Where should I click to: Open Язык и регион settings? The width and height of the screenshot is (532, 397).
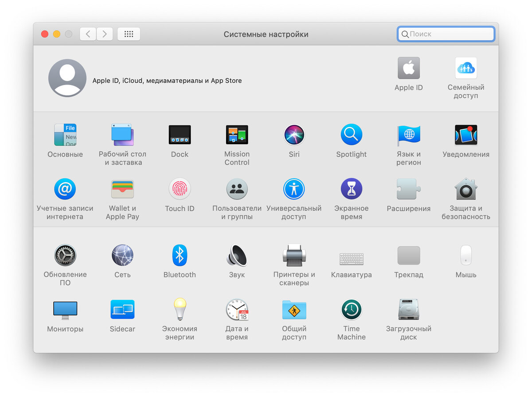(x=408, y=135)
